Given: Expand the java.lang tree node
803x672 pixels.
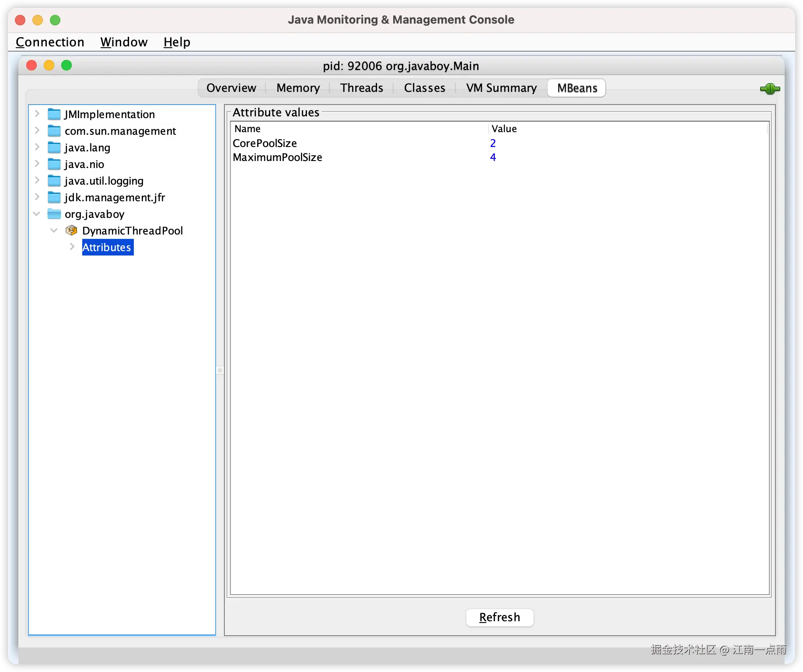Looking at the screenshot, I should 37,147.
